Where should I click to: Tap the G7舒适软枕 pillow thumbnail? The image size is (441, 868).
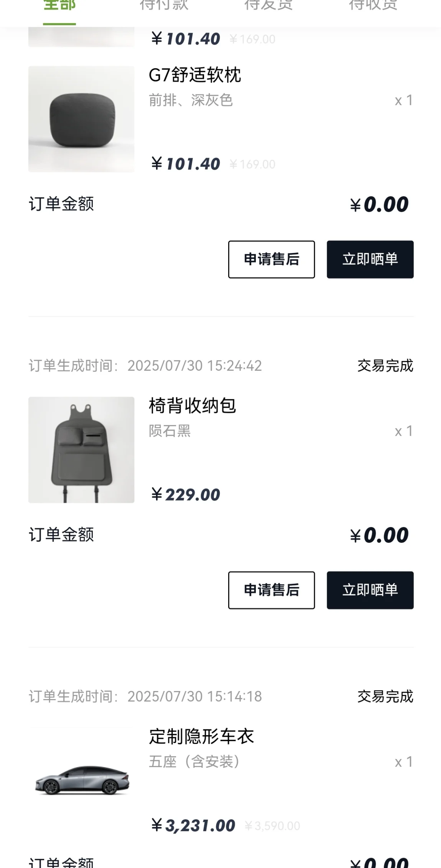click(x=81, y=119)
